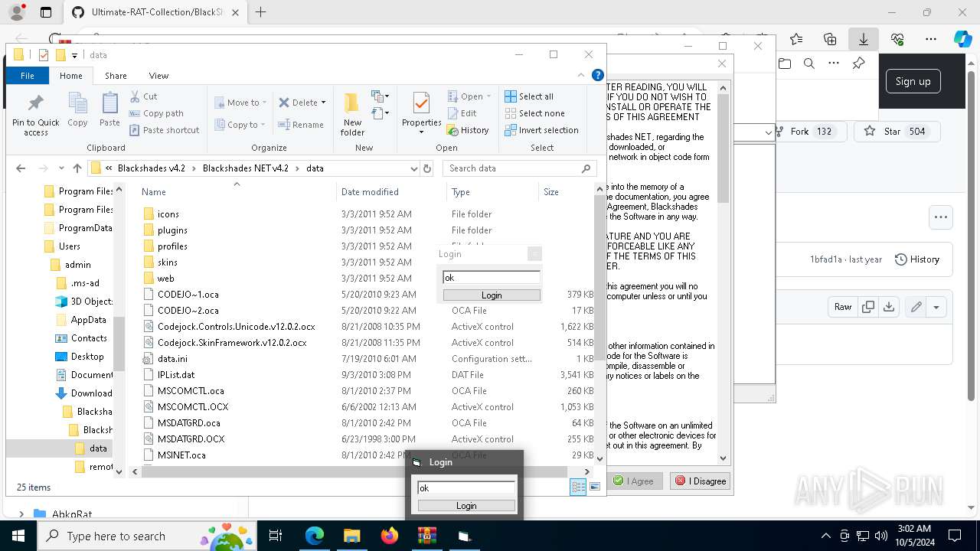This screenshot has height=551, width=980.
Task: Click Edit in the Open group
Action: (x=462, y=113)
